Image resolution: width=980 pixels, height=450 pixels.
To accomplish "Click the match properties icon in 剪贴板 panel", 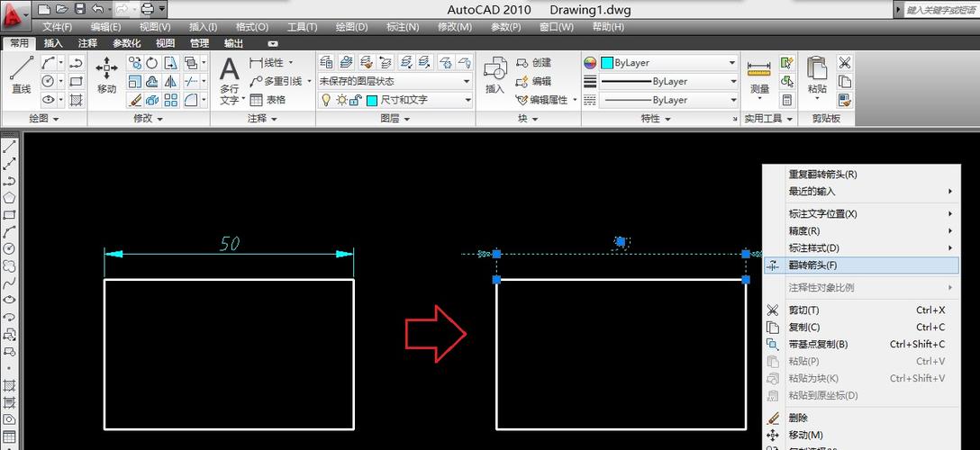I will (844, 100).
